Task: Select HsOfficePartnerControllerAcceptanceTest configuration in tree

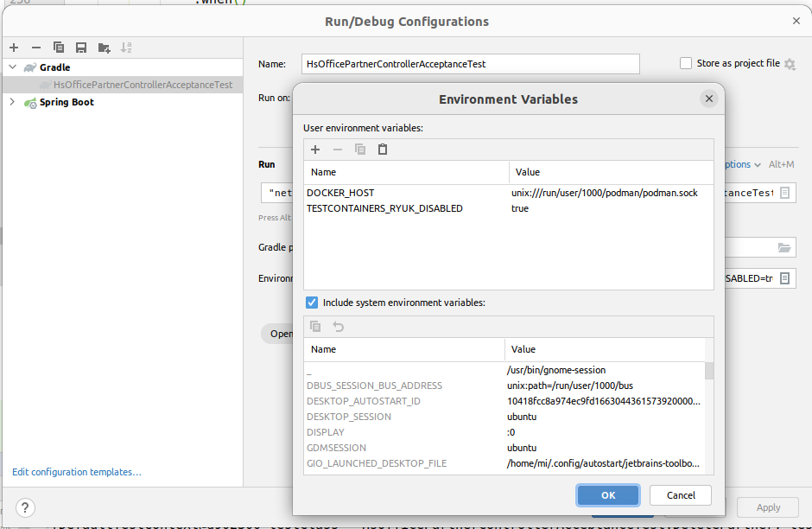Action: point(143,85)
